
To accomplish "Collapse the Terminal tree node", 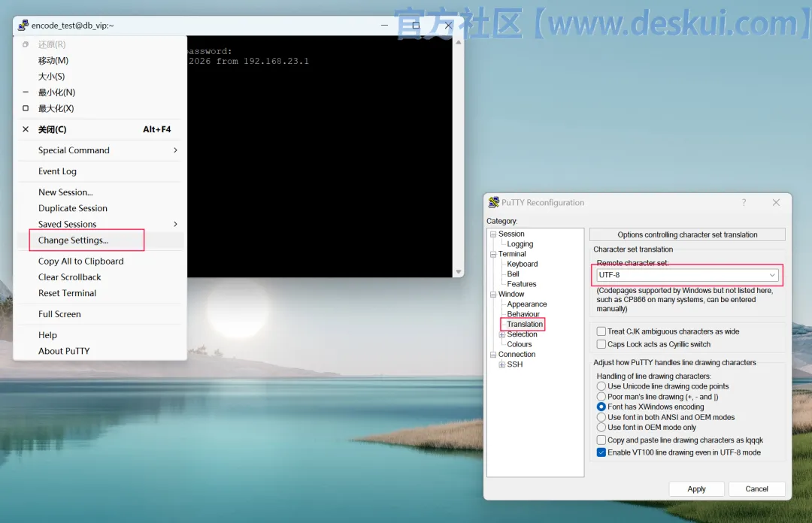I will coord(493,254).
